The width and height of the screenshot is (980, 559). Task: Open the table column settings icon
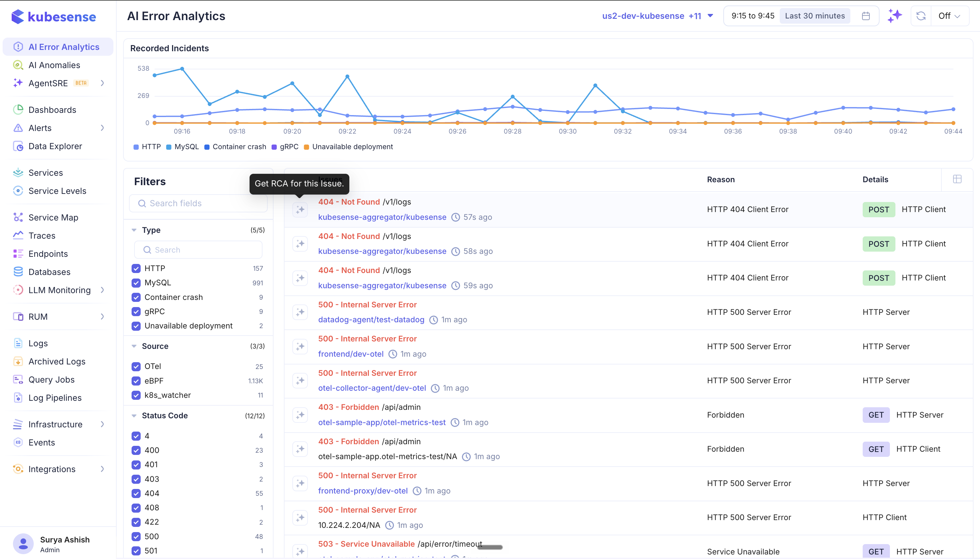click(x=957, y=179)
